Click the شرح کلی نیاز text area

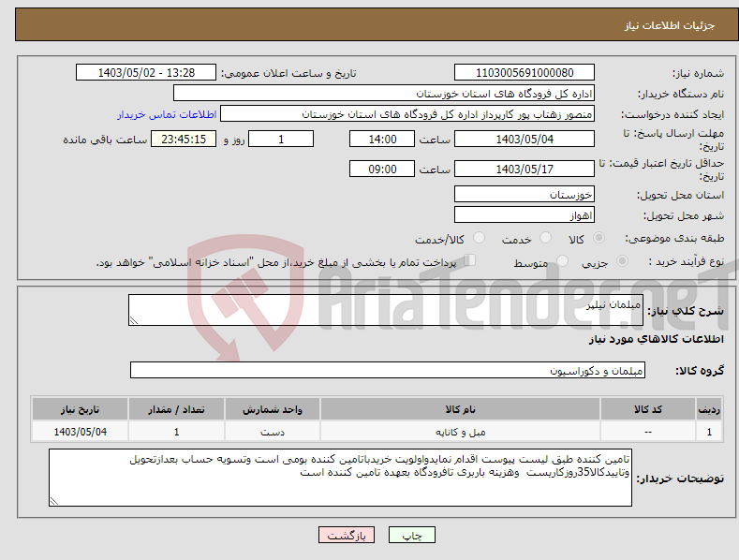coord(386,310)
